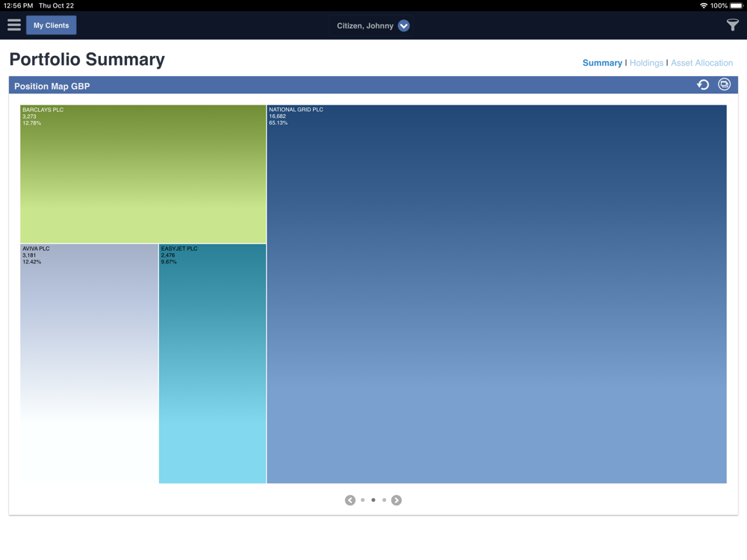The height and width of the screenshot is (560, 747).
Task: Go to the previous chart page arrow
Action: pos(350,500)
